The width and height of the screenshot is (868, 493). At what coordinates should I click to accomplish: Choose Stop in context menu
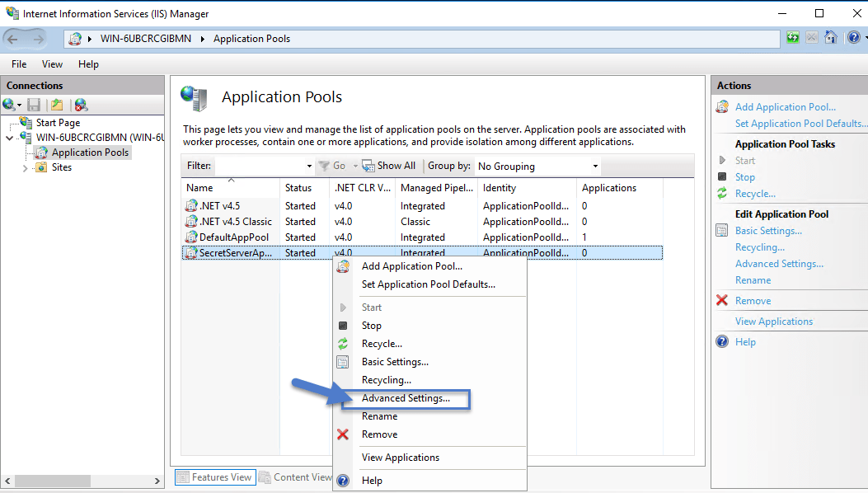(x=372, y=326)
